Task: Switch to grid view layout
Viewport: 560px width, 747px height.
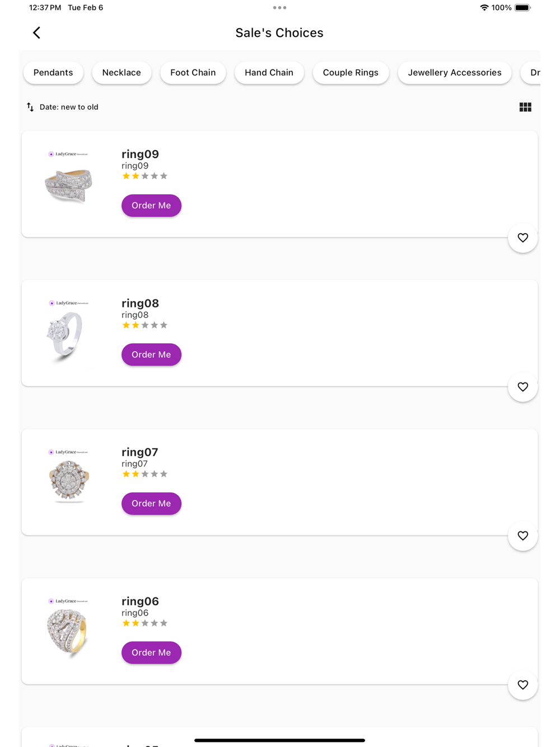Action: (525, 107)
